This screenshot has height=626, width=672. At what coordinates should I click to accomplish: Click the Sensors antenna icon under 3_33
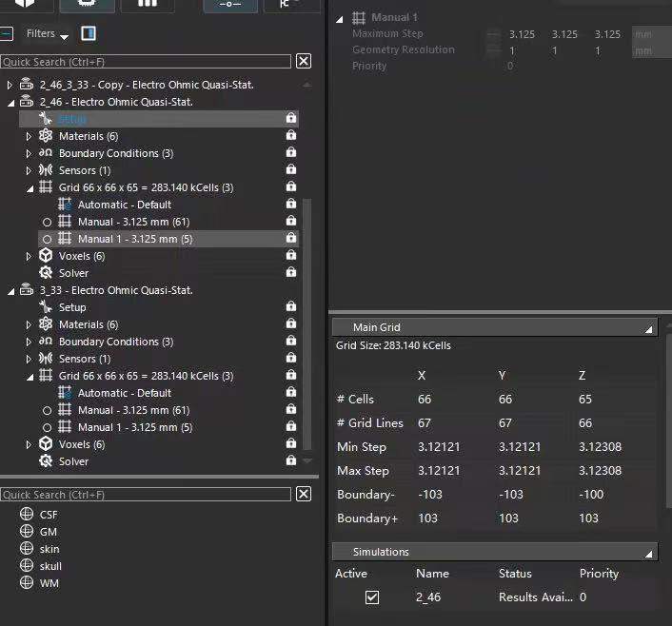(46, 359)
